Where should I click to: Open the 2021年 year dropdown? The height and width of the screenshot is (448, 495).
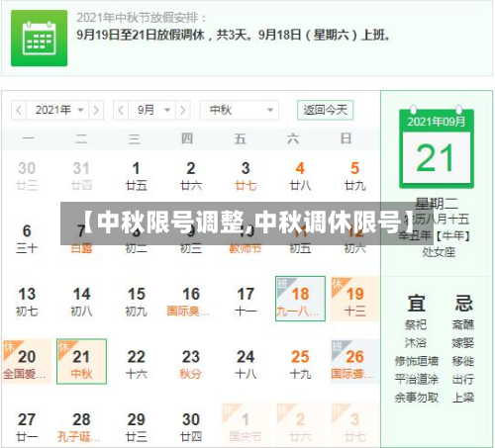(x=57, y=110)
